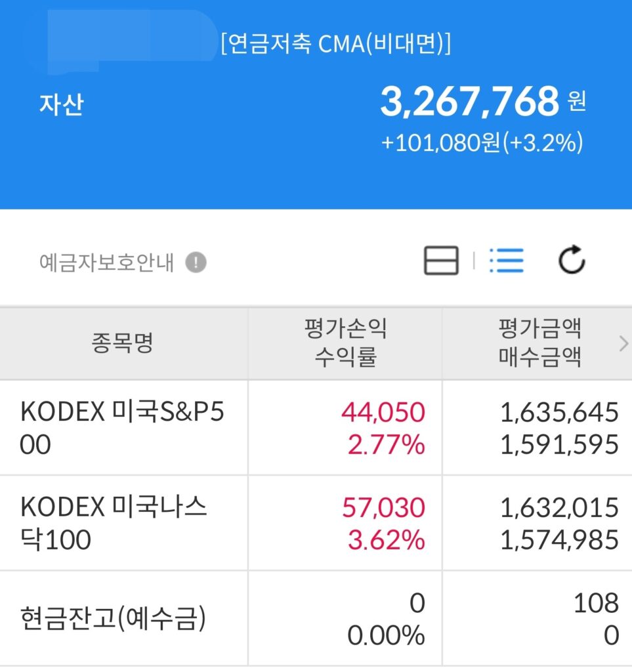Tap the 자산 label in header

[x=61, y=104]
